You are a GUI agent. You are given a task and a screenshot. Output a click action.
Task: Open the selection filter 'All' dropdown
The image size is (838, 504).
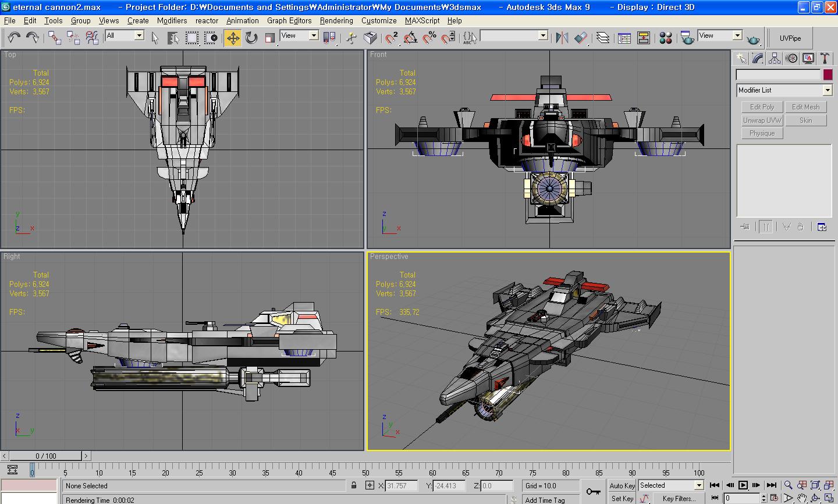[139, 36]
